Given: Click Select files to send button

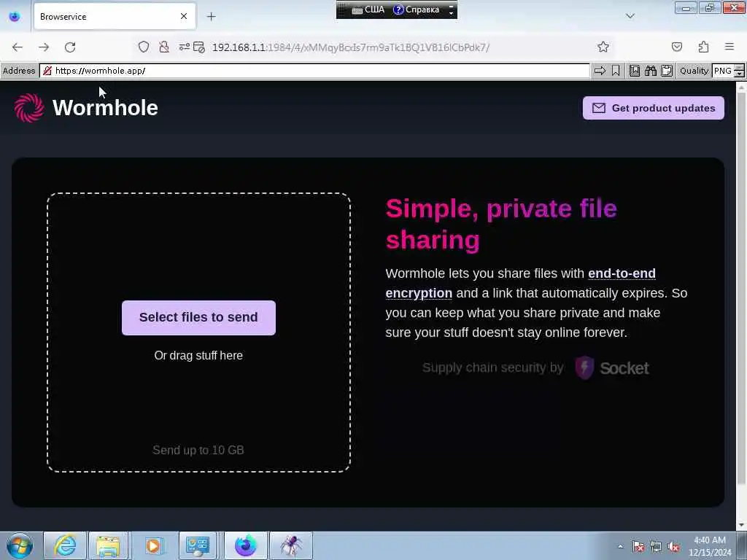Looking at the screenshot, I should coord(198,318).
